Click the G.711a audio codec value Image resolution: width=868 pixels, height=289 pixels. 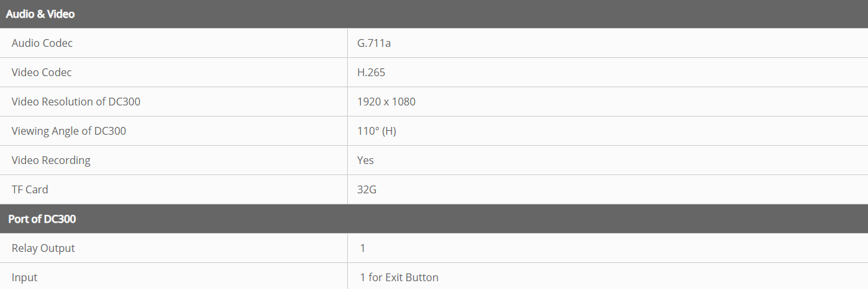click(374, 43)
